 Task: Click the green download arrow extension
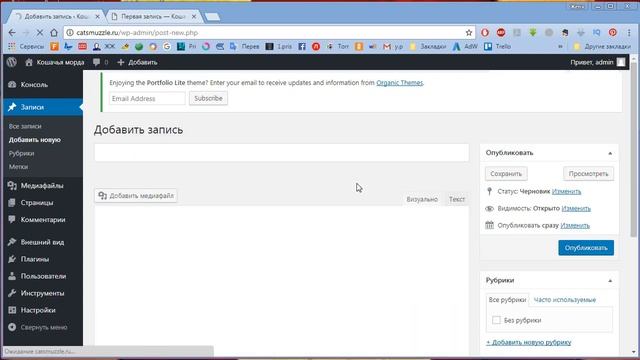point(533,33)
